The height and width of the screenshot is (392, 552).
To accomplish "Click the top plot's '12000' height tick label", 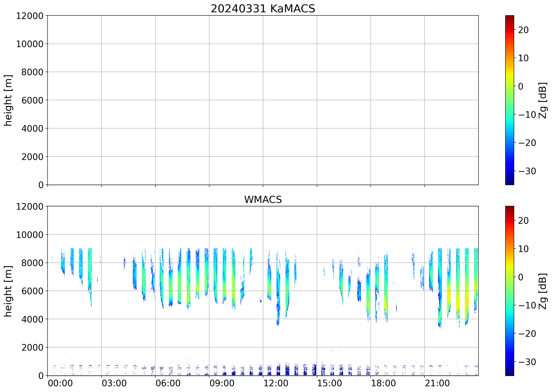I will [30, 16].
